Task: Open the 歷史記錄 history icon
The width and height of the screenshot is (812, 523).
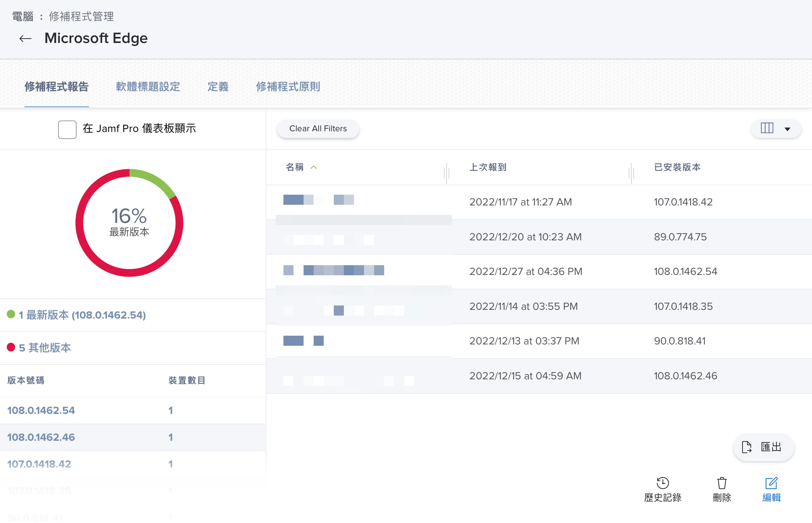Action: pos(662,483)
